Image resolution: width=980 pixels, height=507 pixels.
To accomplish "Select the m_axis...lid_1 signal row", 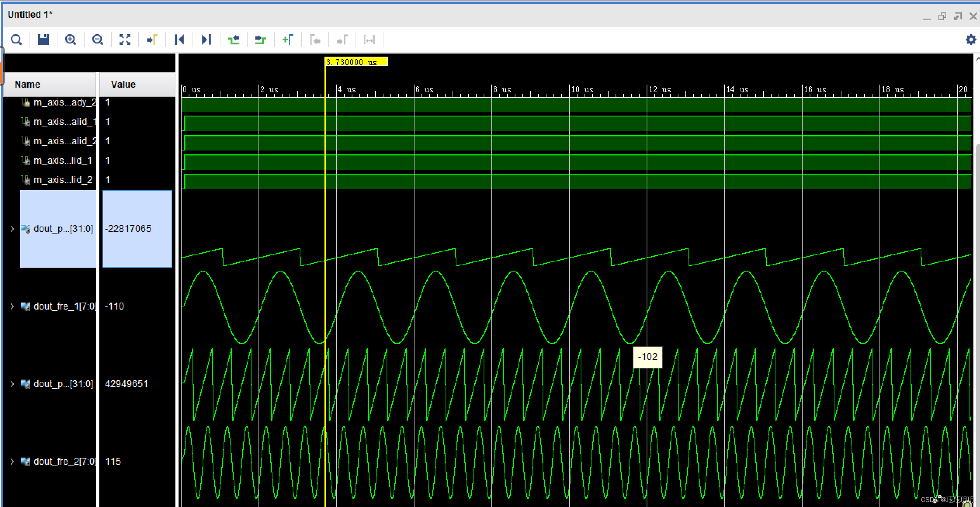I will 62,160.
